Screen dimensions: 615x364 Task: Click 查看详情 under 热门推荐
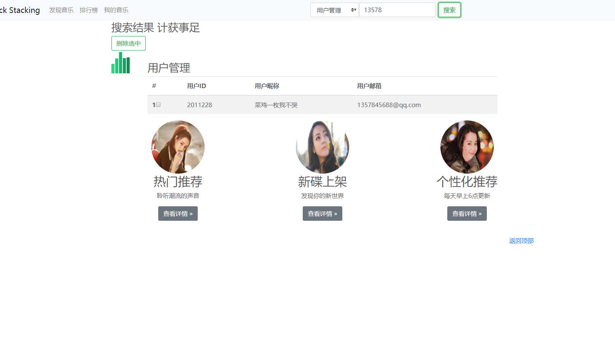coord(178,213)
